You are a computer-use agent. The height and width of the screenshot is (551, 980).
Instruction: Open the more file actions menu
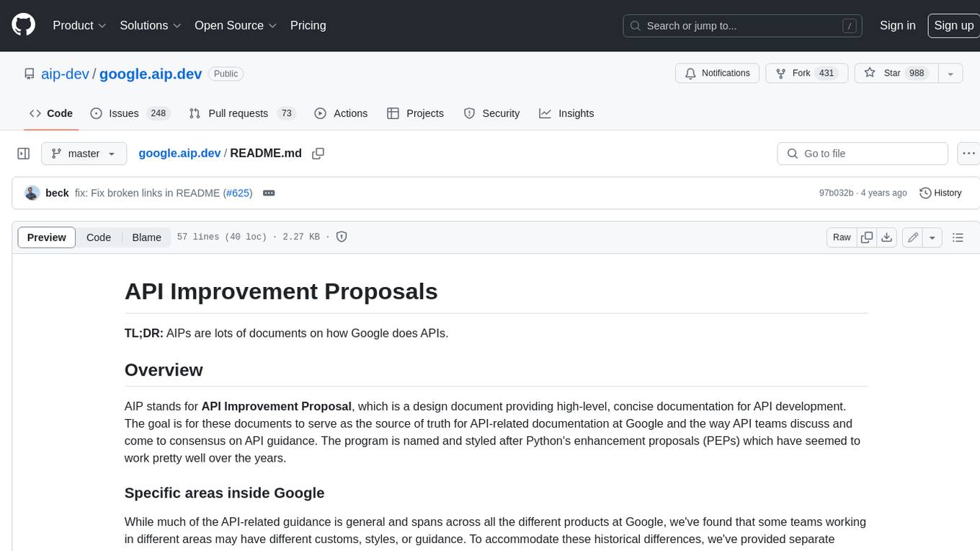coord(969,154)
